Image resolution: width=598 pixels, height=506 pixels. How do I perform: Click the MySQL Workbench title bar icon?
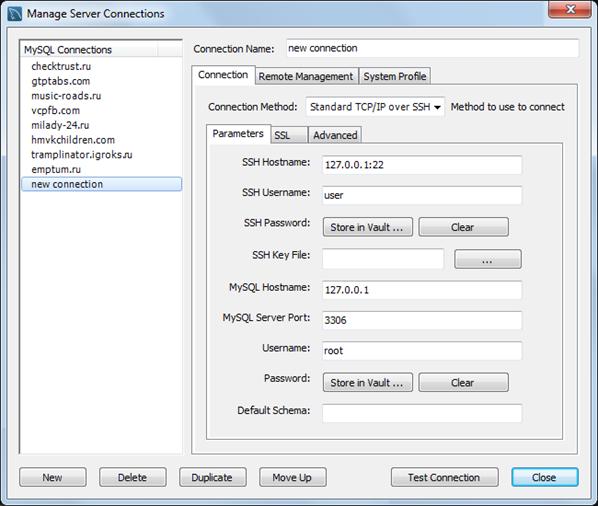tap(14, 14)
